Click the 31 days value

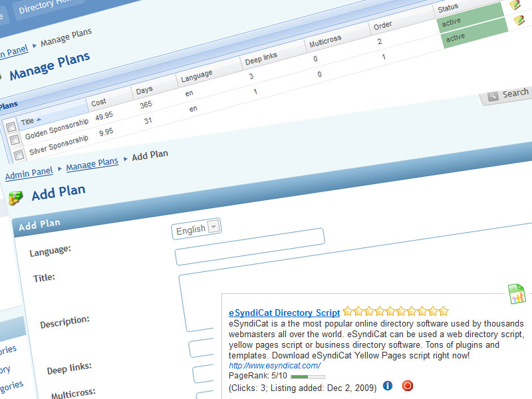148,120
